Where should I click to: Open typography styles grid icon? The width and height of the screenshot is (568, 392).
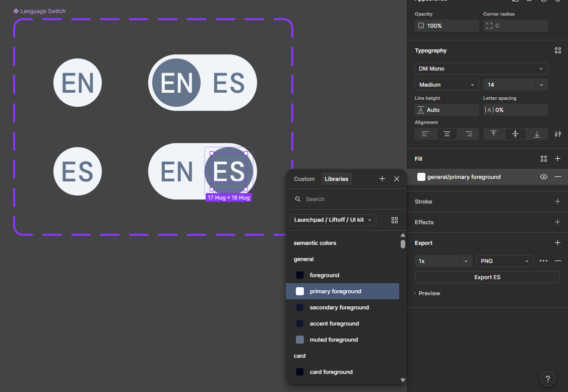[x=557, y=50]
